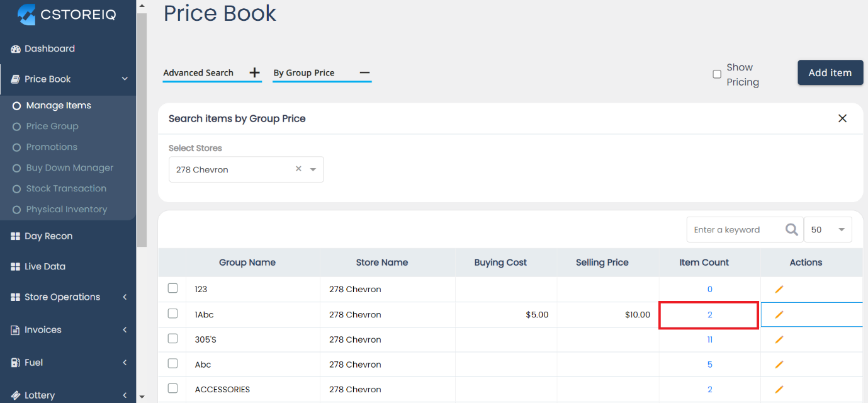
Task: Click the Add item button
Action: coord(830,72)
